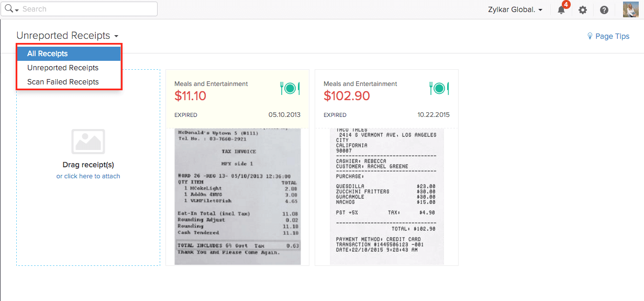The image size is (644, 301).
Task: Expand the Zylkar Global organization dropdown
Action: coord(516,10)
